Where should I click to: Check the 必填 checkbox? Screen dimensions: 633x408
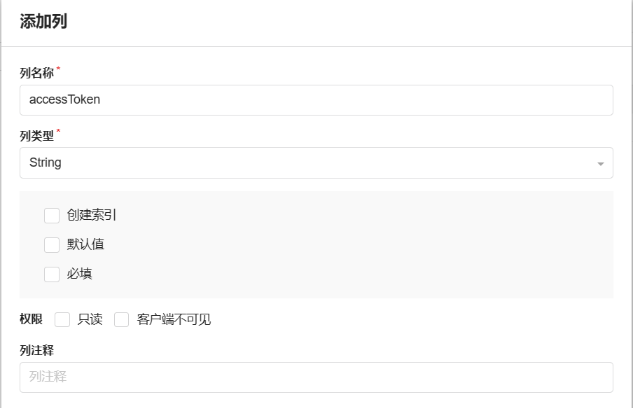pyautogui.click(x=52, y=273)
